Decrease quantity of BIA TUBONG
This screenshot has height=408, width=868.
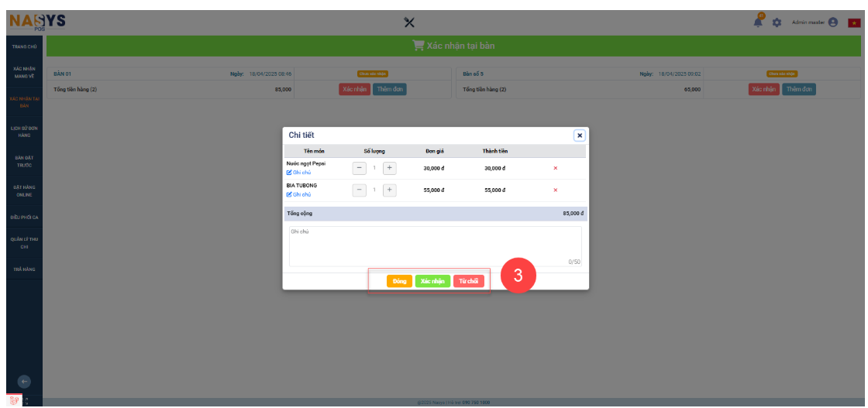[x=359, y=190]
